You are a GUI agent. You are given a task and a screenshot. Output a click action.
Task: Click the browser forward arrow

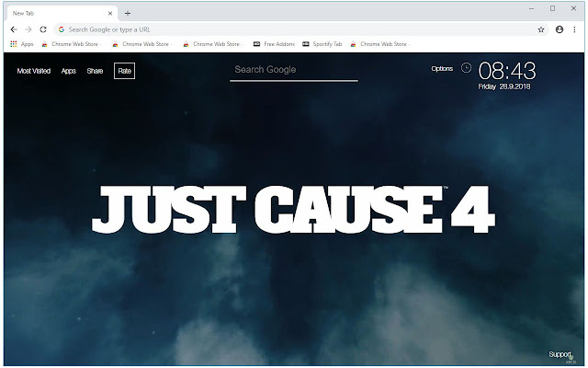(28, 29)
